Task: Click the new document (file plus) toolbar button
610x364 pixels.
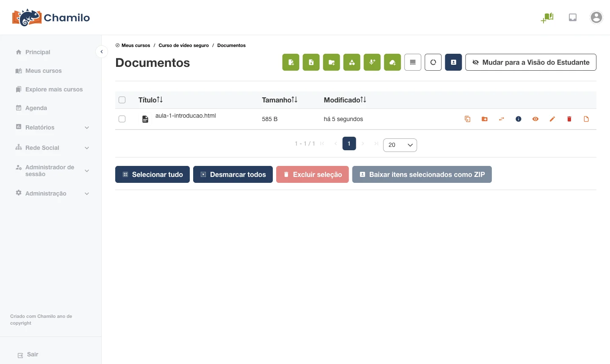Action: coord(291,62)
